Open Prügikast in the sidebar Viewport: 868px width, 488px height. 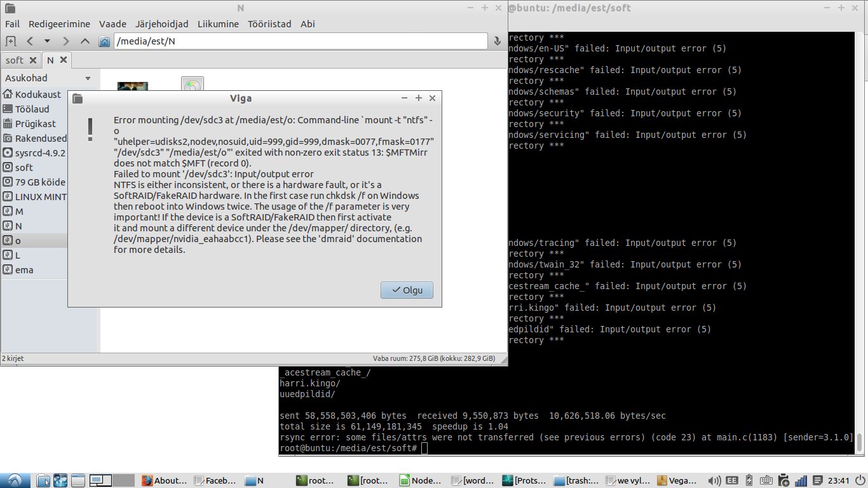point(29,124)
